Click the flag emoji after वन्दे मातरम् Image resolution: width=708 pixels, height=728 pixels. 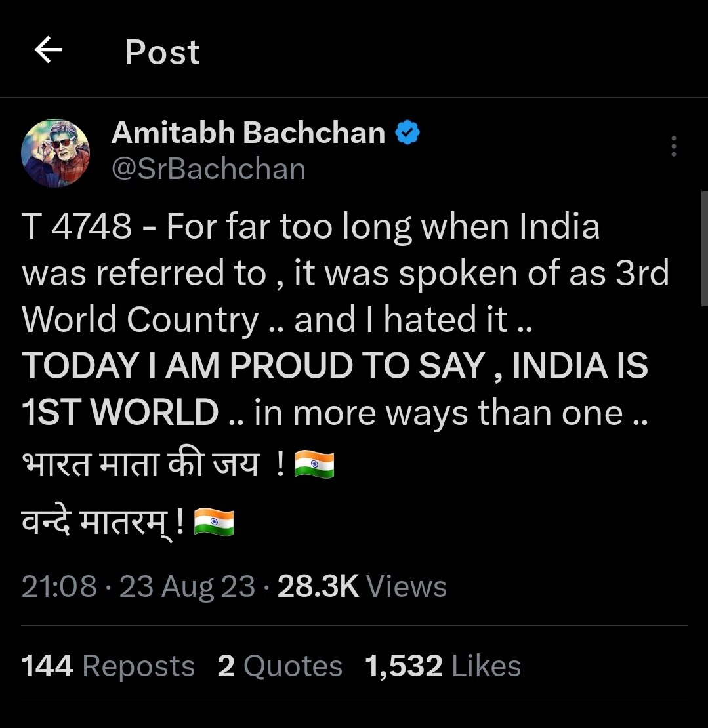tap(214, 524)
